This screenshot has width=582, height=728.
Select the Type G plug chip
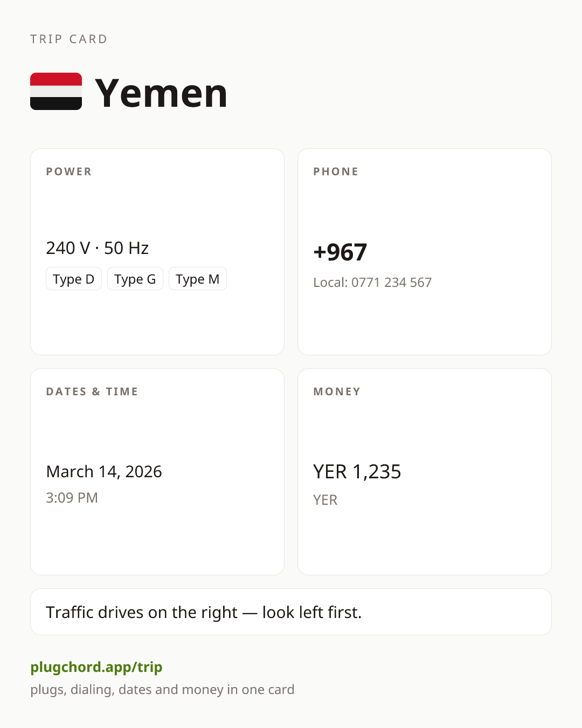coord(135,279)
